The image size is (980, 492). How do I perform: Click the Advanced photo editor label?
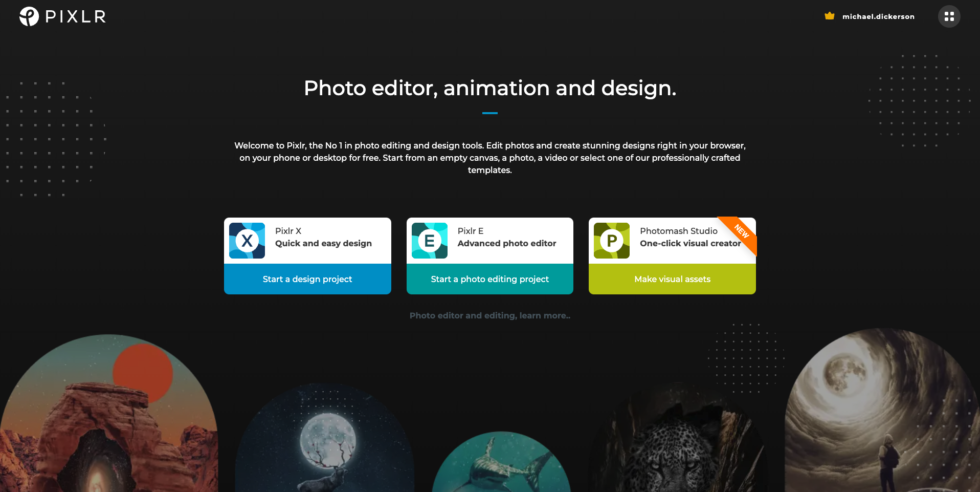coord(506,243)
